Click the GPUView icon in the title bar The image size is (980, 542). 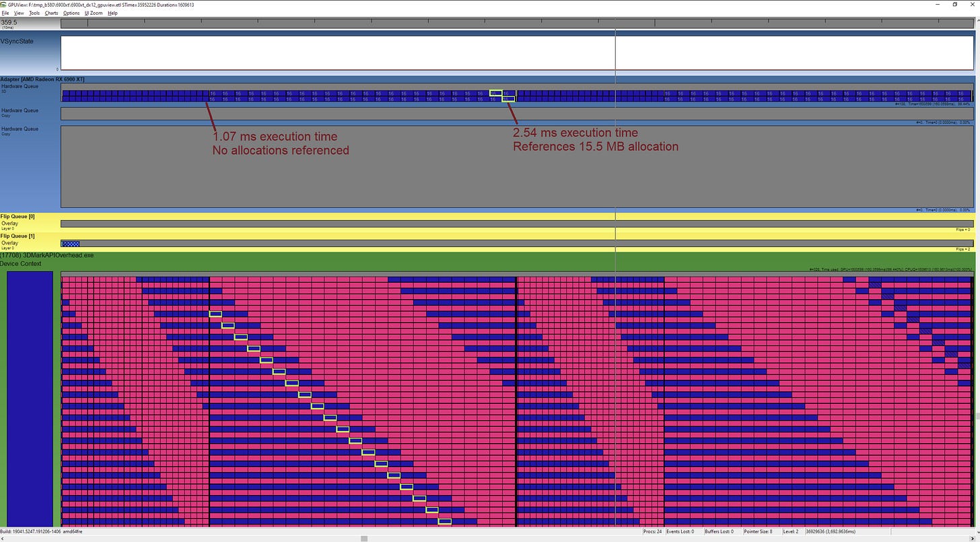coord(4,5)
